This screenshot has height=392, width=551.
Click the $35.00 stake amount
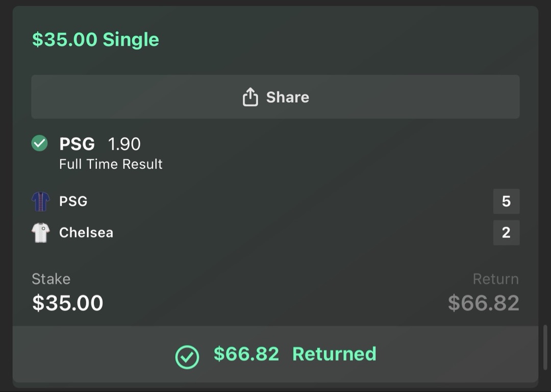pos(68,303)
